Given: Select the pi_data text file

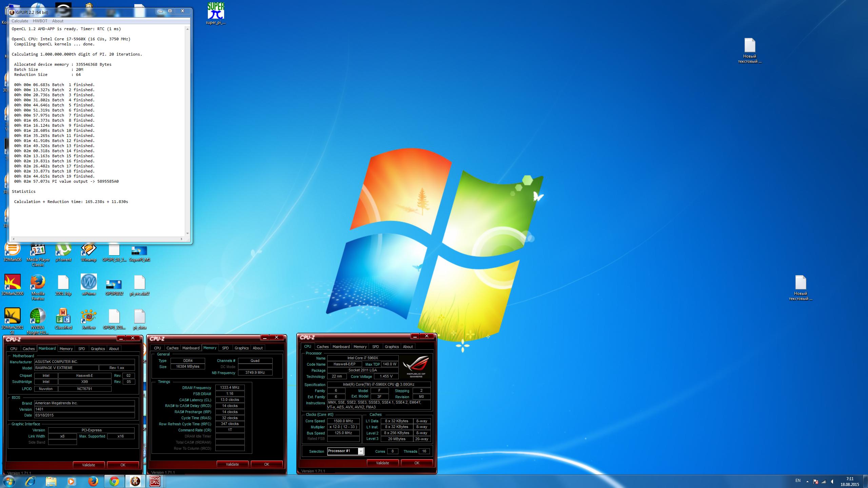Looking at the screenshot, I should point(139,319).
